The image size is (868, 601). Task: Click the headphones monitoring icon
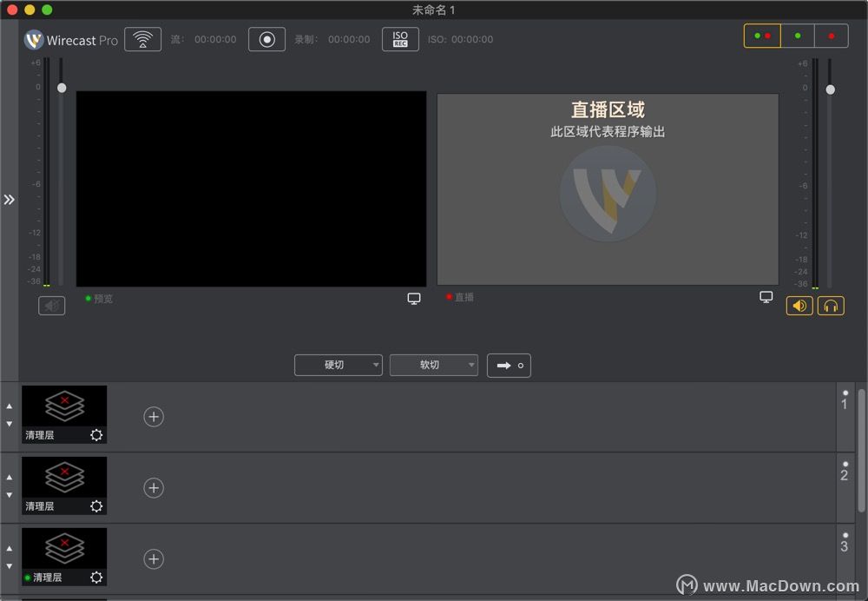pyautogui.click(x=831, y=306)
